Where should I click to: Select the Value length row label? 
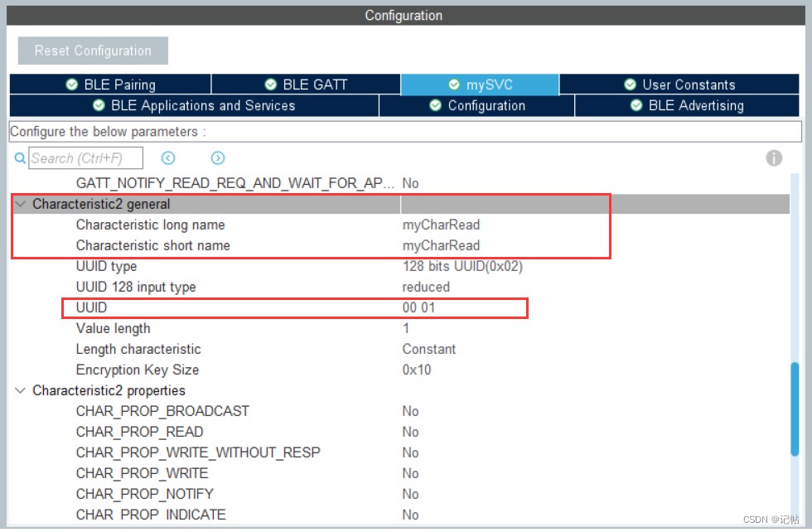click(x=113, y=328)
